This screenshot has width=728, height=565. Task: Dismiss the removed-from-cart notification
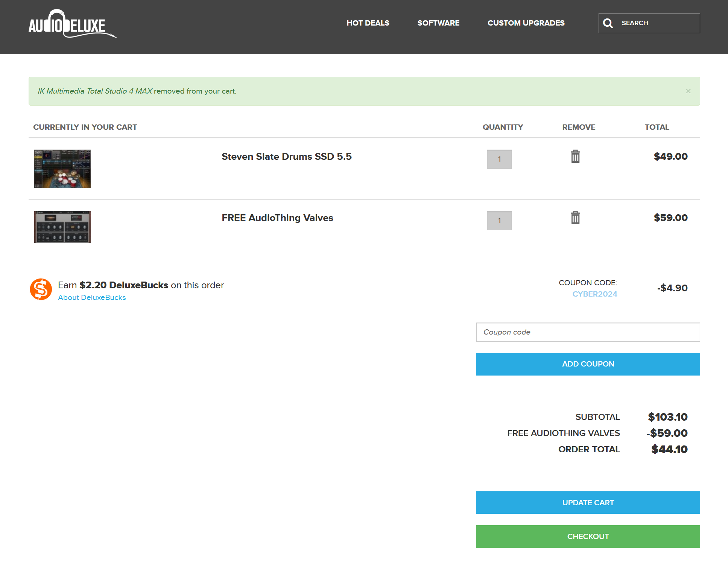[x=688, y=91]
